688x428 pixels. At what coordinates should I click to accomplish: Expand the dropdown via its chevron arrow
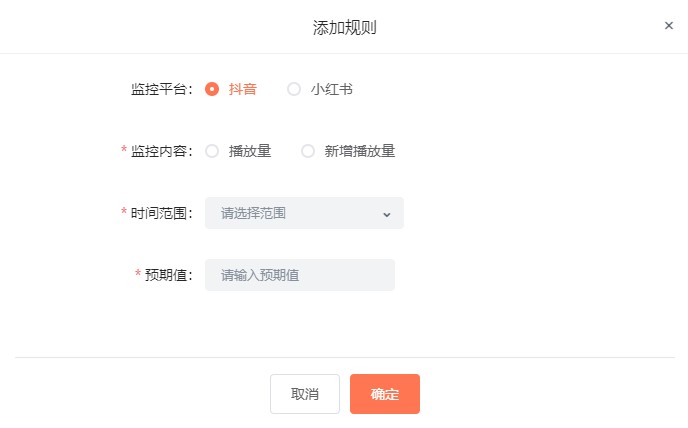tap(387, 214)
